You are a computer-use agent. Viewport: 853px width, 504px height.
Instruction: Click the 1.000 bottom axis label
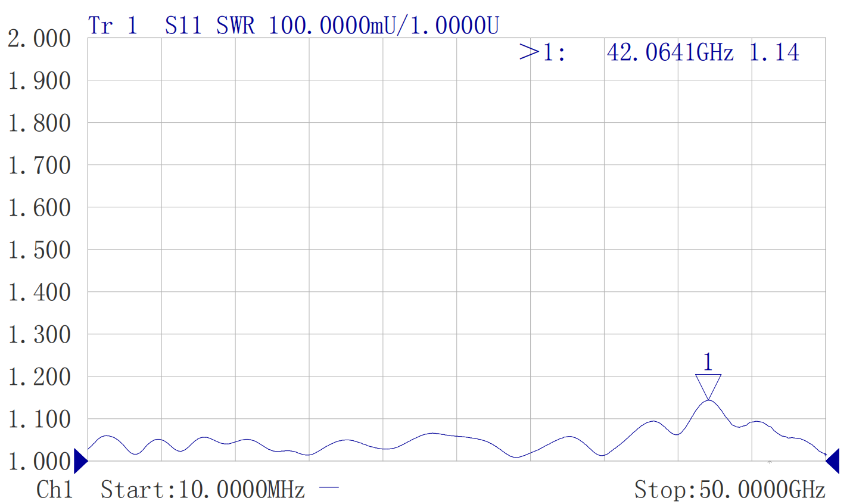pyautogui.click(x=39, y=461)
